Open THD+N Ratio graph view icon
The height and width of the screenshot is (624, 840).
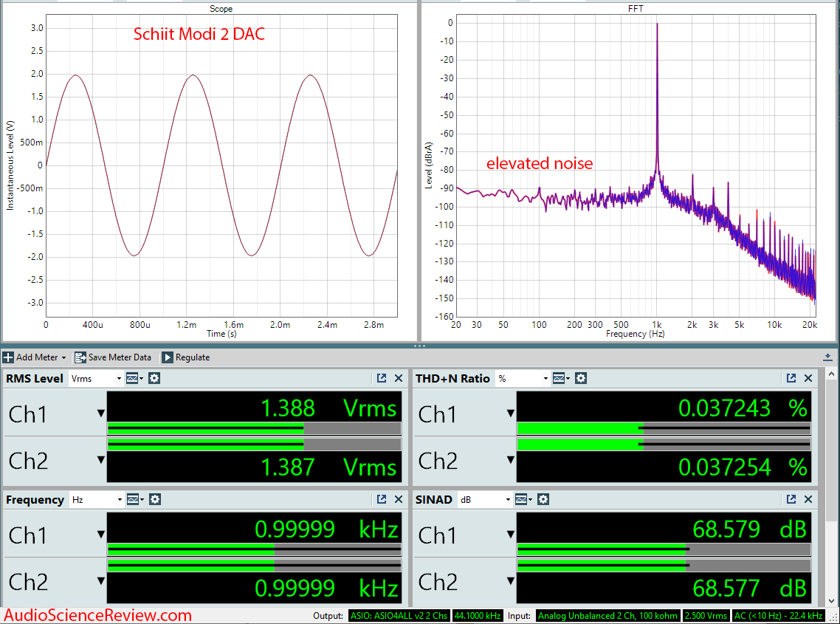click(x=561, y=379)
